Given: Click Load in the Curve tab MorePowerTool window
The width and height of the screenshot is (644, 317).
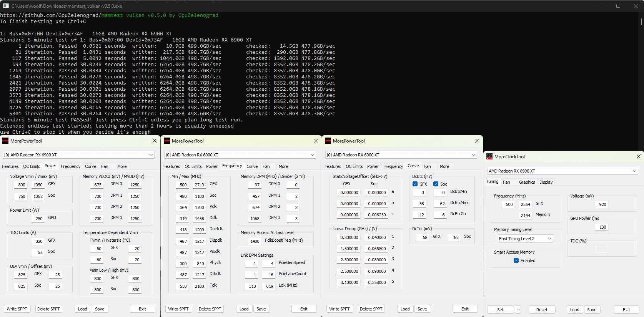Looking at the screenshot, I should [x=405, y=309].
